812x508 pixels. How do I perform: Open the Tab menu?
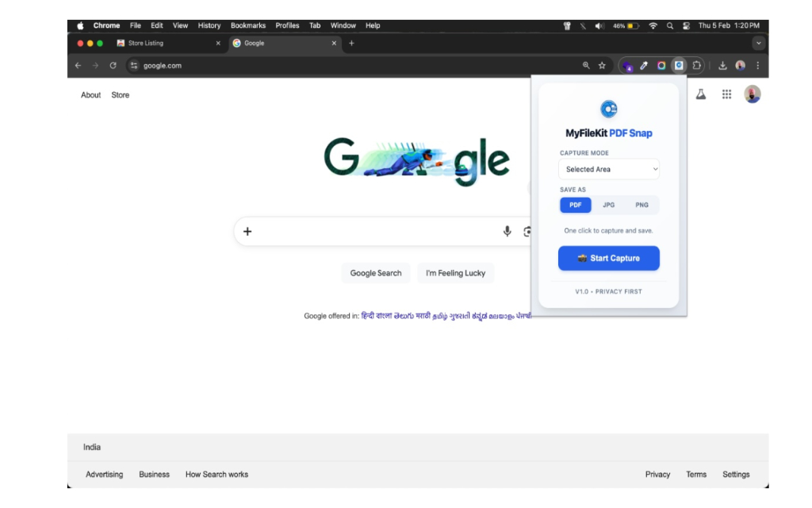click(x=315, y=25)
